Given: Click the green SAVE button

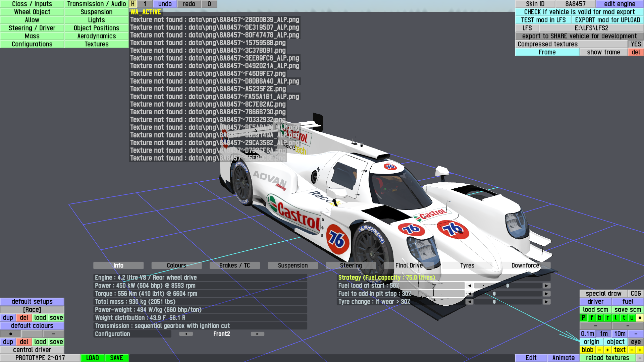Looking at the screenshot, I should tap(116, 358).
